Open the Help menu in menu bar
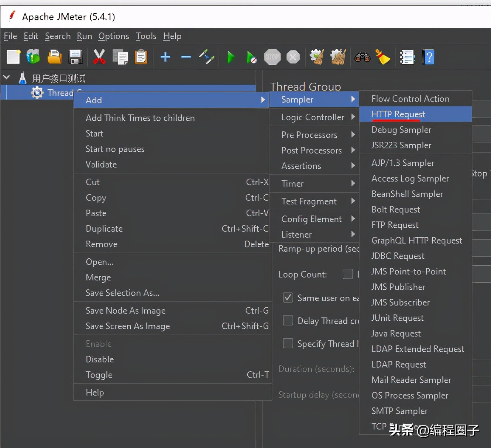Viewport: 491px width, 448px height. pyautogui.click(x=172, y=36)
